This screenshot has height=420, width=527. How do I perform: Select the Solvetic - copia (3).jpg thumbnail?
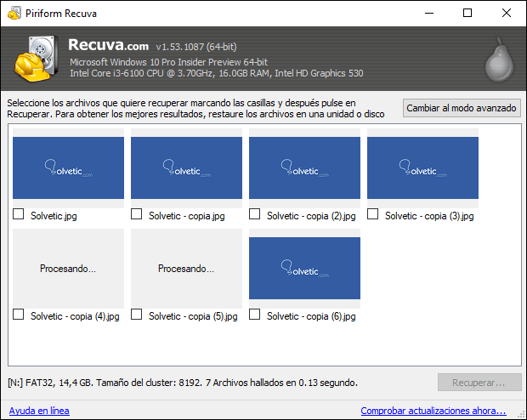coord(422,167)
